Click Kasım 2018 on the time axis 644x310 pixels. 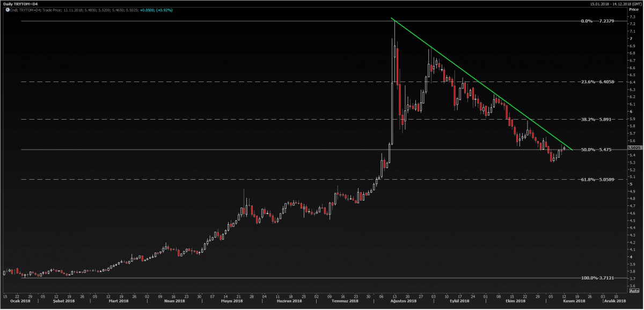pos(573,301)
